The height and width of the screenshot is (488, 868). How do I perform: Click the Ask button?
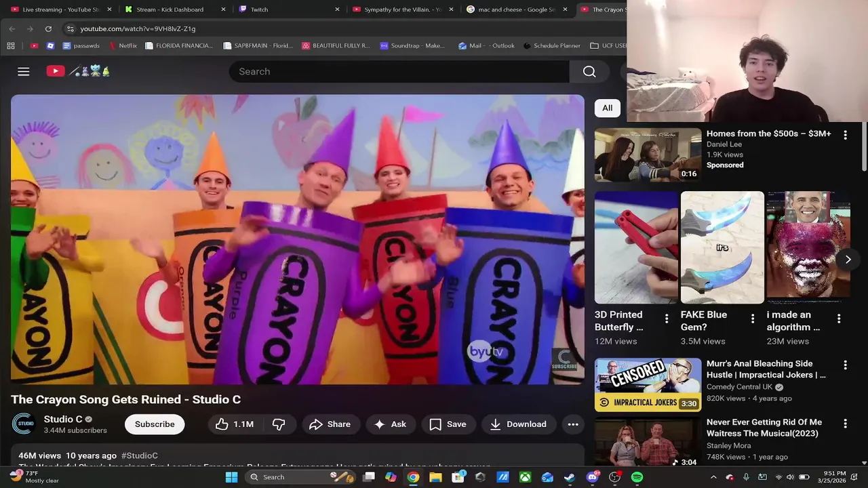tap(390, 424)
